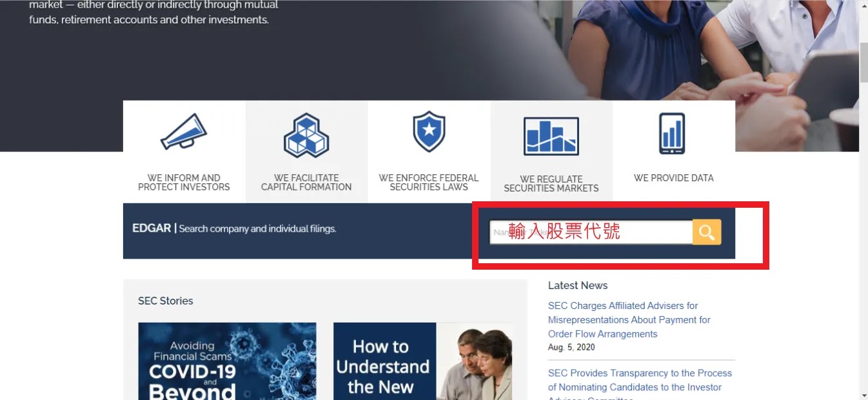
Task: Open the phone chart Provide Data icon
Action: [672, 134]
